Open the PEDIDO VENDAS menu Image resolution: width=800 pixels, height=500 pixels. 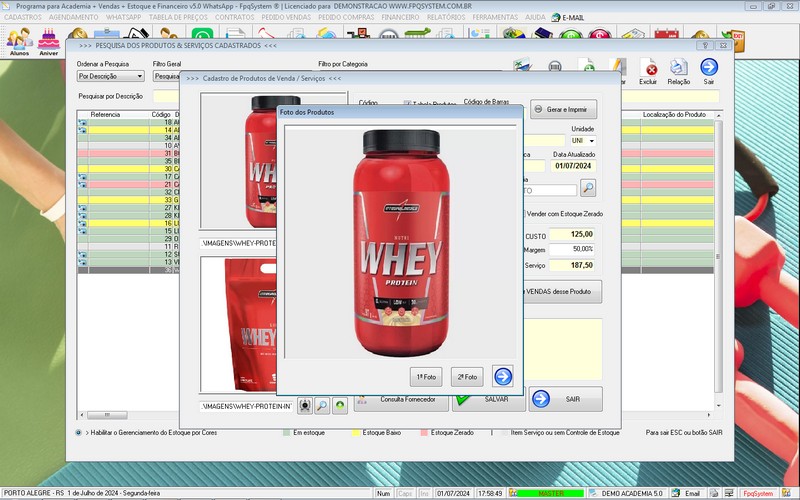click(286, 17)
